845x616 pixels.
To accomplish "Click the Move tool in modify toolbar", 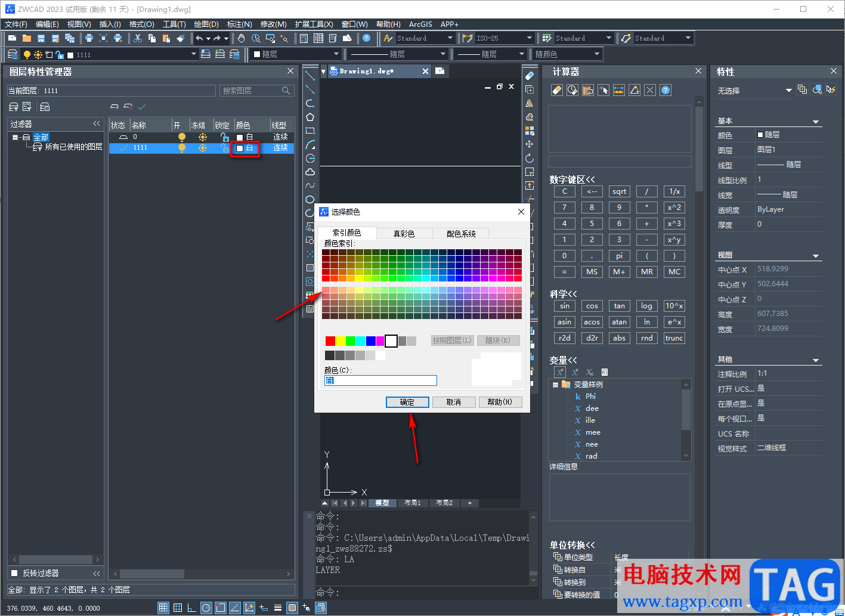I will tap(529, 144).
